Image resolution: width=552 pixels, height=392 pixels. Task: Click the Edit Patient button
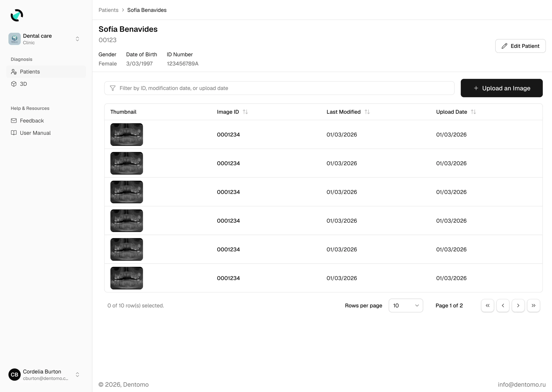tap(520, 46)
